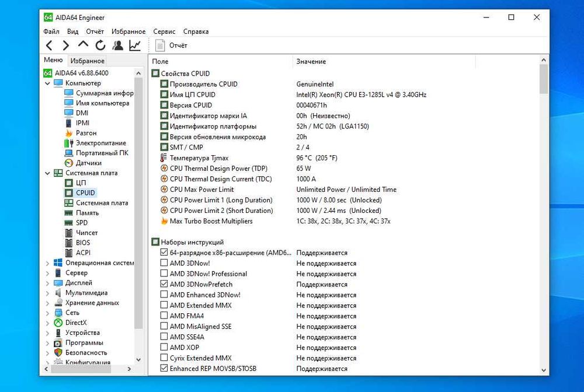This screenshot has width=584, height=392.
Task: Click AIDA64 v6.88.6400 root icon
Action: pos(47,73)
